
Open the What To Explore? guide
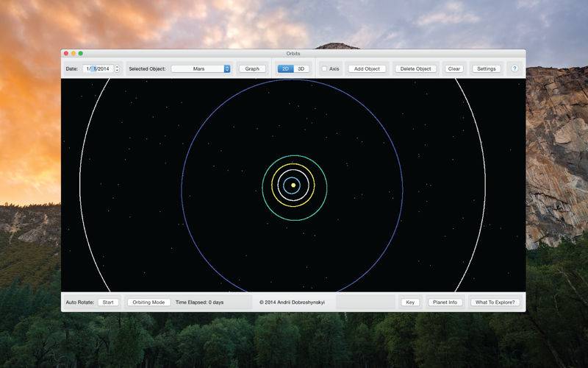point(495,302)
